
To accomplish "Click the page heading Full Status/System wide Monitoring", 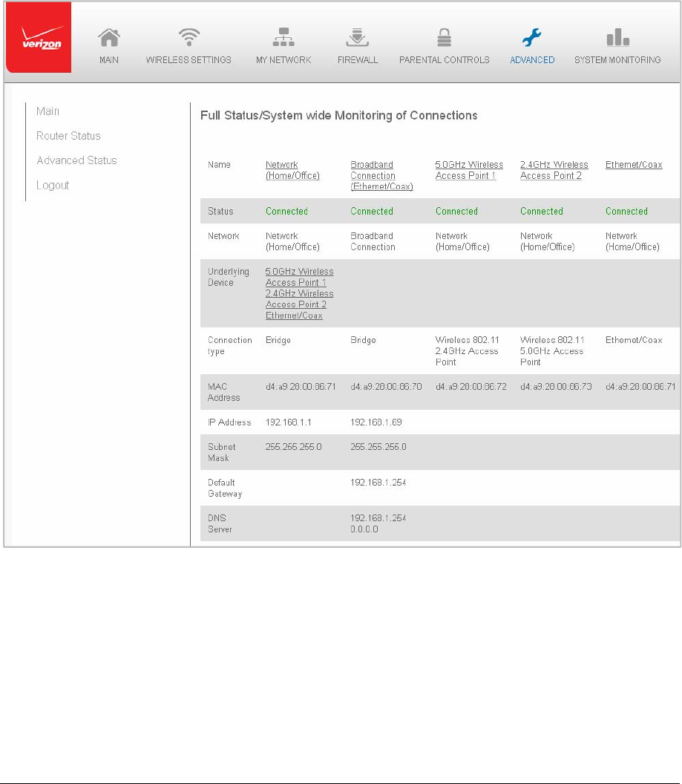I will (338, 116).
